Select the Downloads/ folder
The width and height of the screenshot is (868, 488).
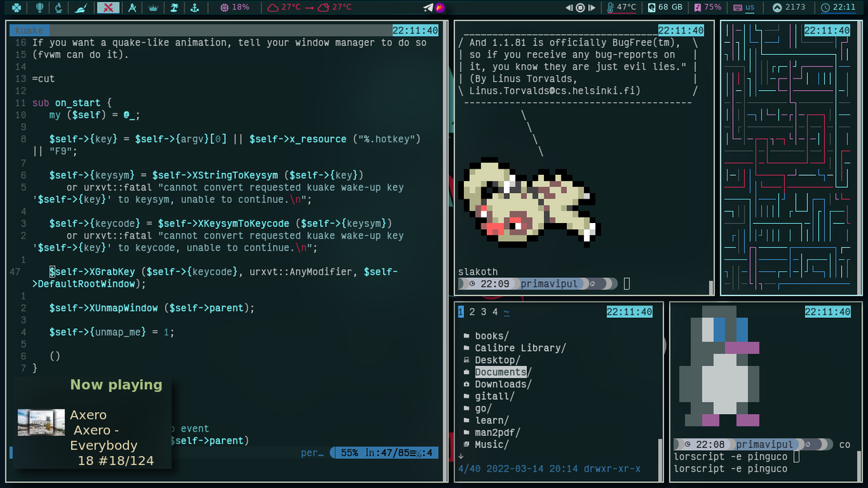[x=503, y=384]
